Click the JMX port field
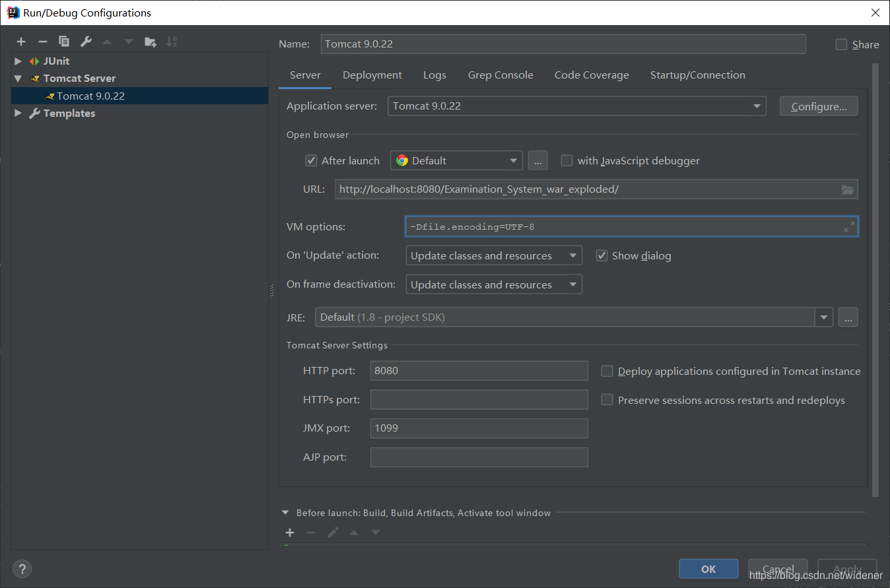The width and height of the screenshot is (890, 588). [479, 428]
